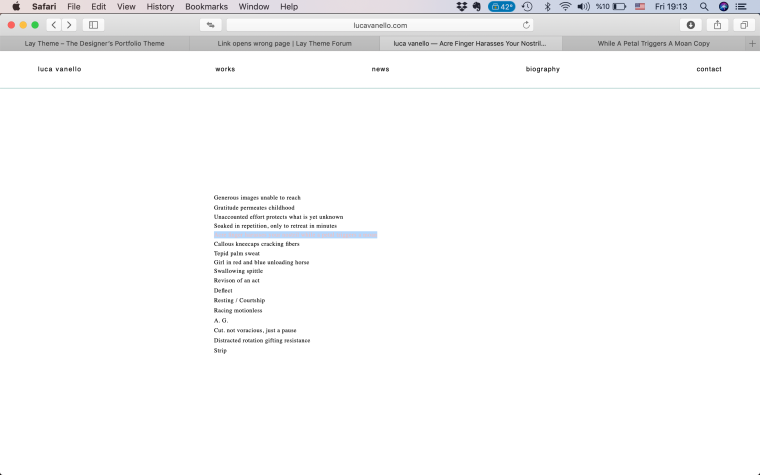Image resolution: width=760 pixels, height=475 pixels.
Task: Open the Bookmarks menu
Action: tap(206, 7)
